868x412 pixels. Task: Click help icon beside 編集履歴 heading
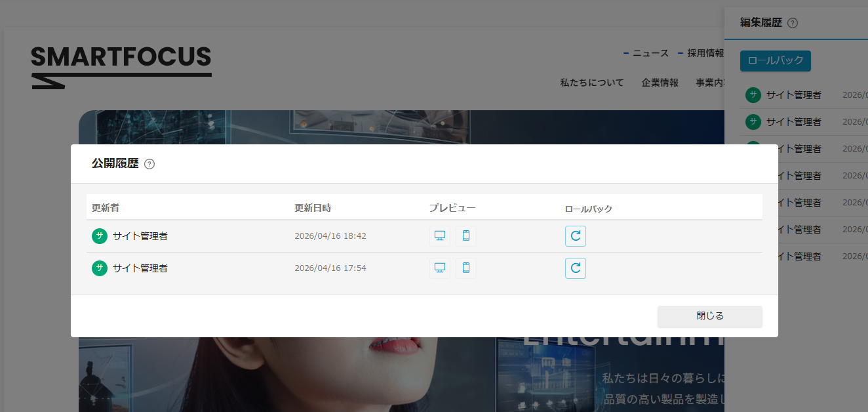coord(793,23)
